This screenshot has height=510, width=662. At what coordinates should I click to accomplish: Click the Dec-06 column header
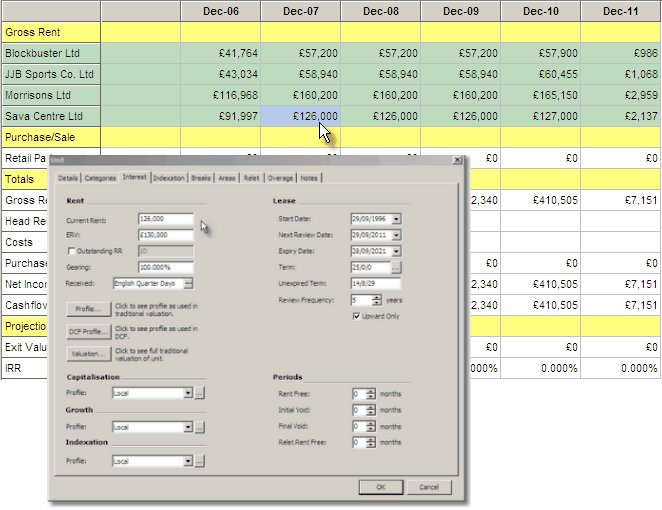point(221,11)
